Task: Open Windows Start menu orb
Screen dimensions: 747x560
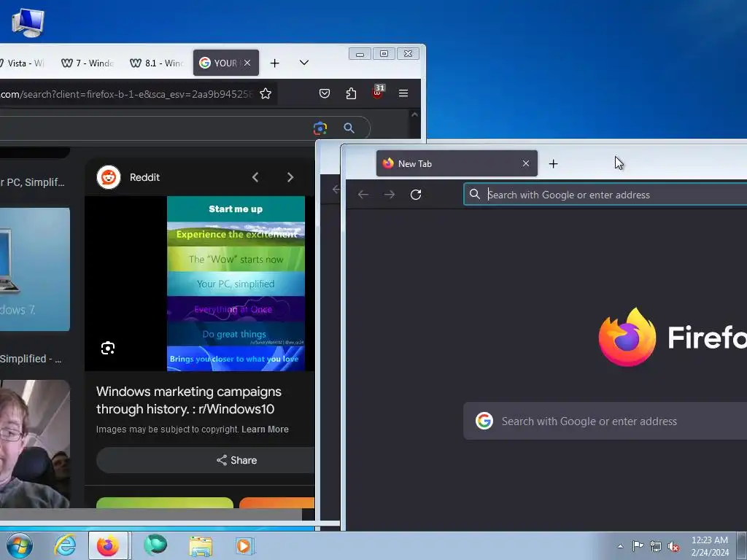Action: (x=20, y=545)
